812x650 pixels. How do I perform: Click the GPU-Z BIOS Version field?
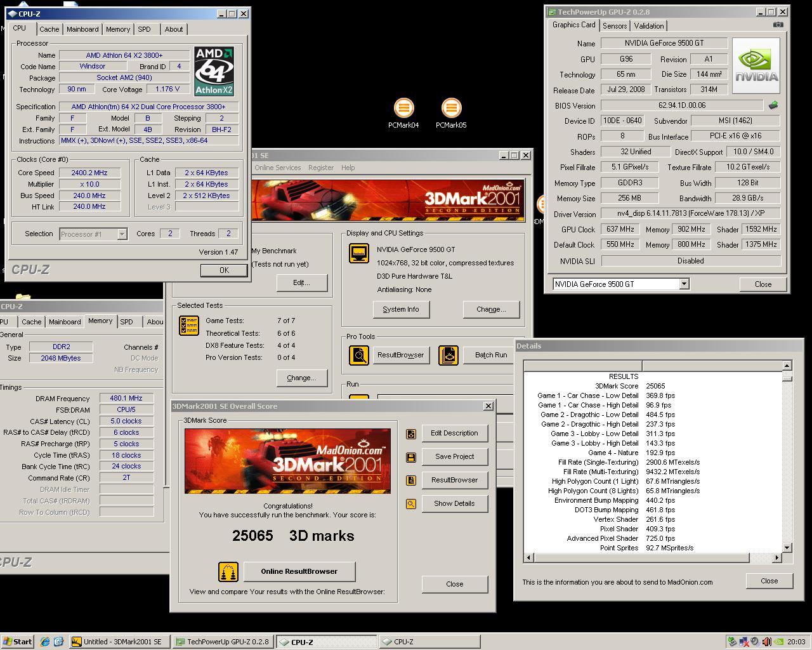pos(682,105)
